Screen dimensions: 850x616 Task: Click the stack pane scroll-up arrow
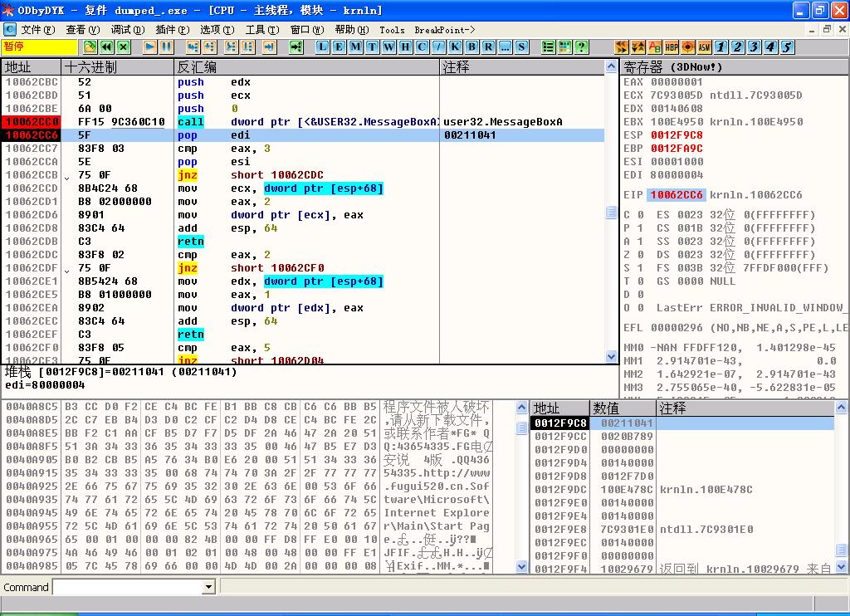point(841,408)
